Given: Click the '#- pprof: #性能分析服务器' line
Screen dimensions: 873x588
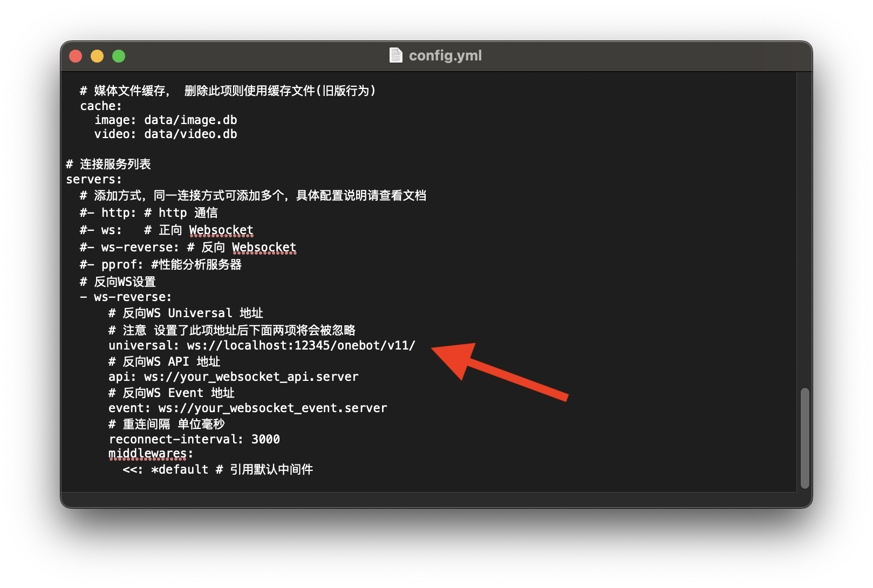Looking at the screenshot, I should [161, 264].
